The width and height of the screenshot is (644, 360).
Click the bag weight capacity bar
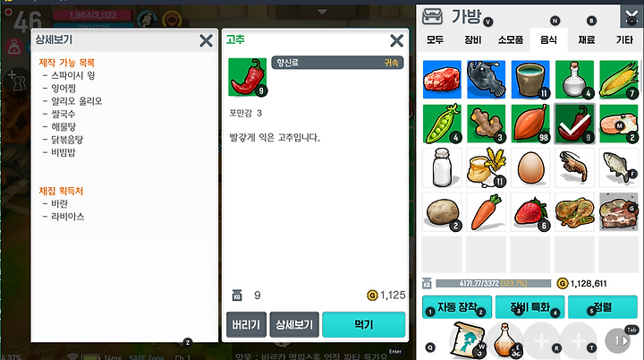click(x=493, y=284)
